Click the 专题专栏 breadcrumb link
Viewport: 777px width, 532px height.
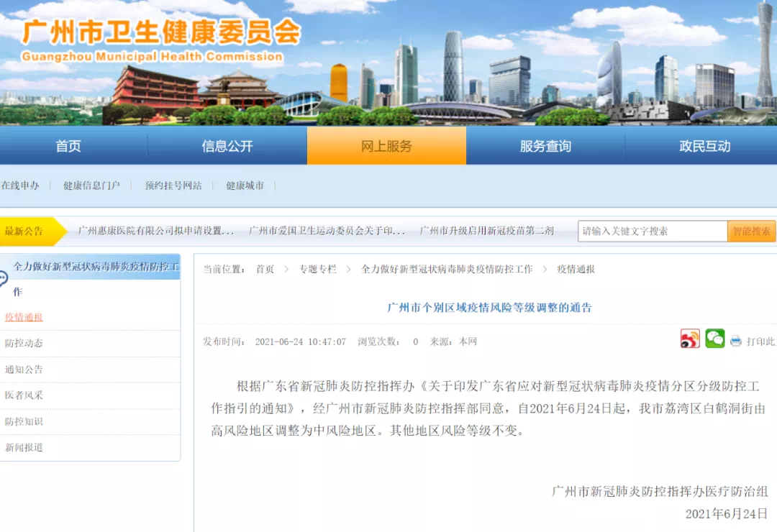click(317, 270)
